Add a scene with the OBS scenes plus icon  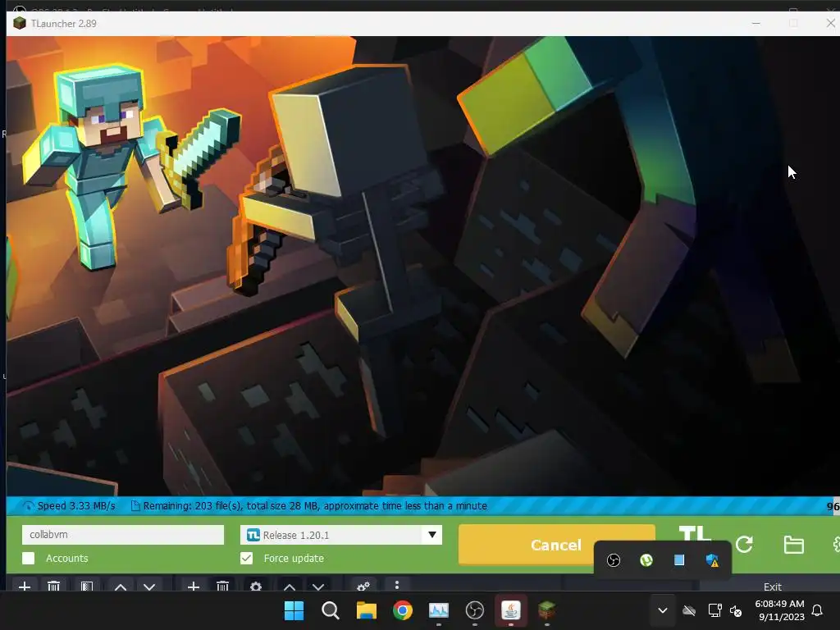coord(24,587)
